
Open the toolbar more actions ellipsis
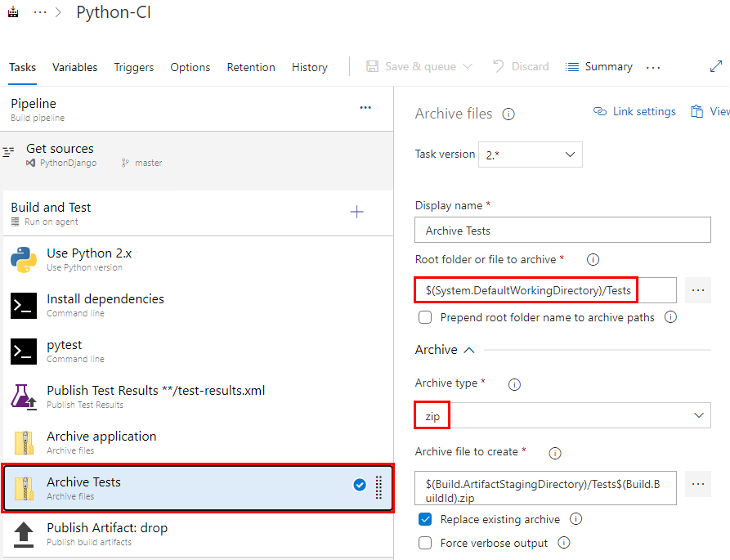click(652, 68)
